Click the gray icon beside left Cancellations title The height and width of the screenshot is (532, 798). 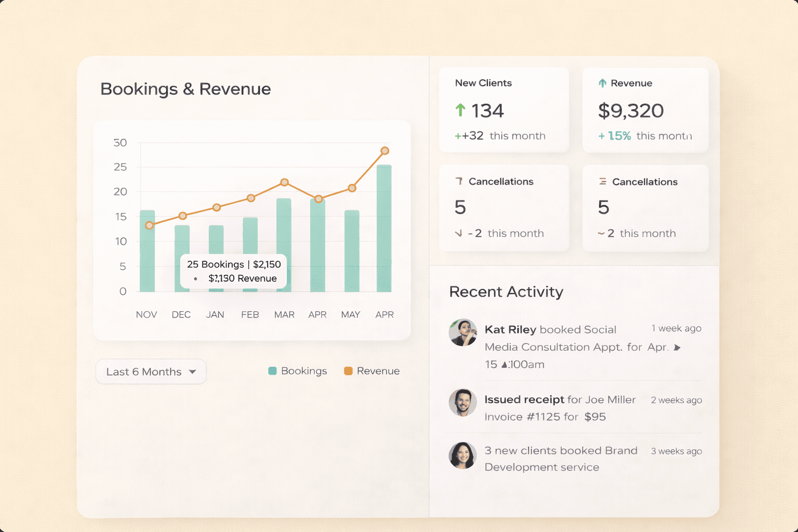click(x=459, y=181)
